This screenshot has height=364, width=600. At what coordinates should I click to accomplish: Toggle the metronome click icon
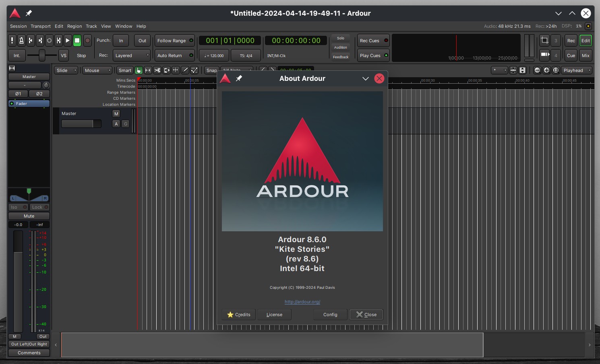[21, 40]
